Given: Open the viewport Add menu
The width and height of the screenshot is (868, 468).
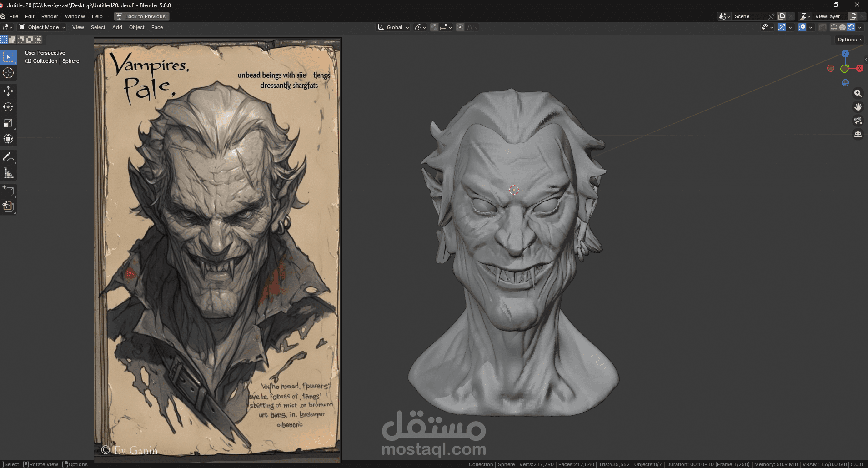Looking at the screenshot, I should pyautogui.click(x=117, y=27).
